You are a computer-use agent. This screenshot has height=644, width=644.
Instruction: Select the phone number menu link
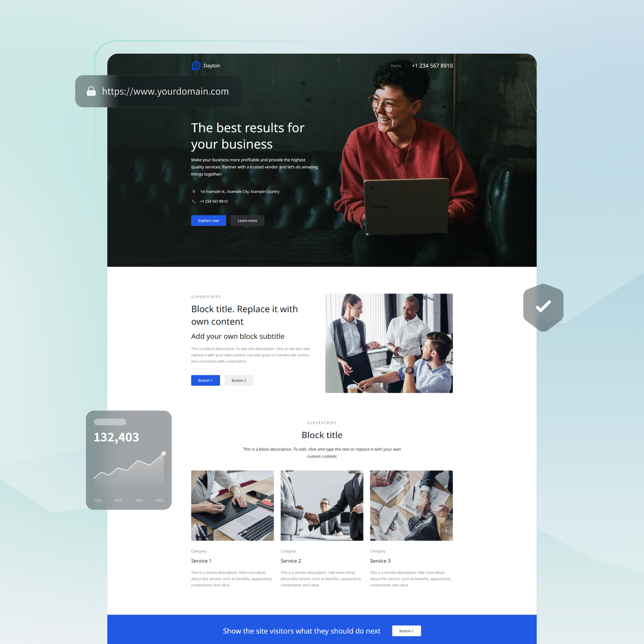pyautogui.click(x=432, y=65)
